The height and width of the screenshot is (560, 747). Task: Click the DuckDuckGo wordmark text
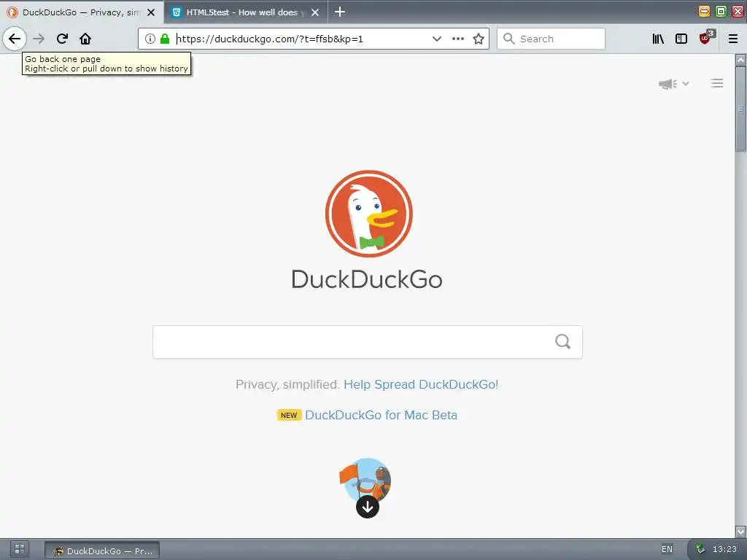[x=367, y=279]
